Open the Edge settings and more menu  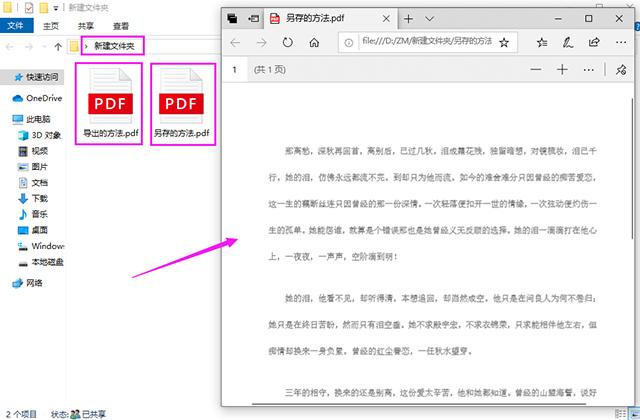point(621,42)
